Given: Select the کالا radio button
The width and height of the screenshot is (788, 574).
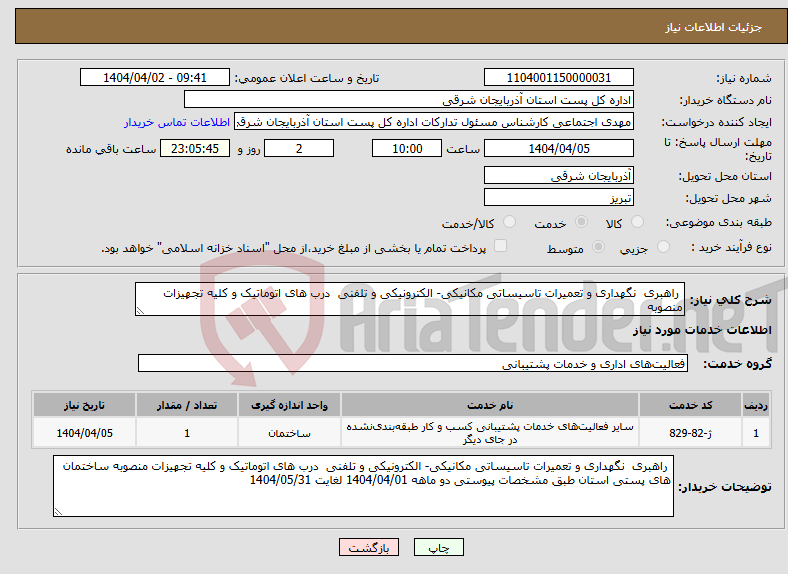Looking at the screenshot, I should point(637,222).
